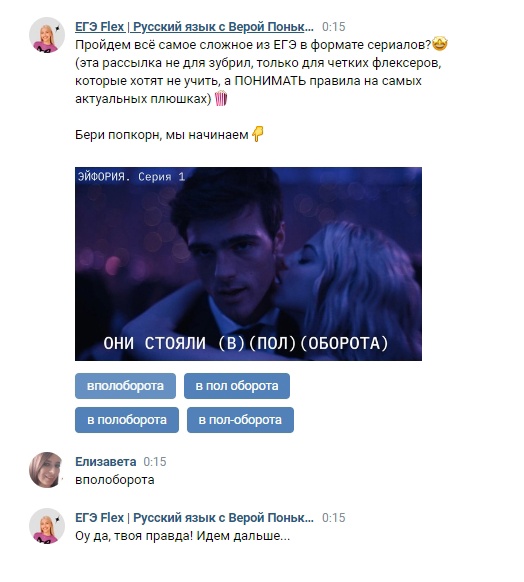Screen dimensions: 524x582
Task: Open the ЕГЭ Flex avatar in the last message
Action: pyautogui.click(x=47, y=526)
